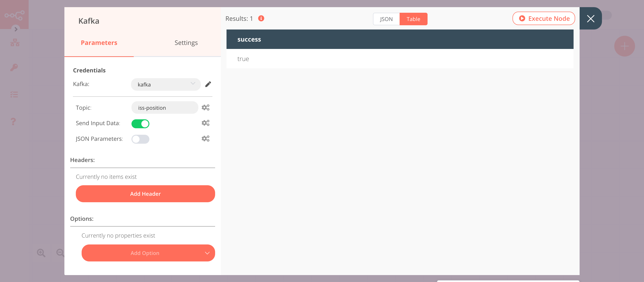Image resolution: width=644 pixels, height=282 pixels.
Task: Click the JSON Parameters gear icon
Action: (x=205, y=139)
